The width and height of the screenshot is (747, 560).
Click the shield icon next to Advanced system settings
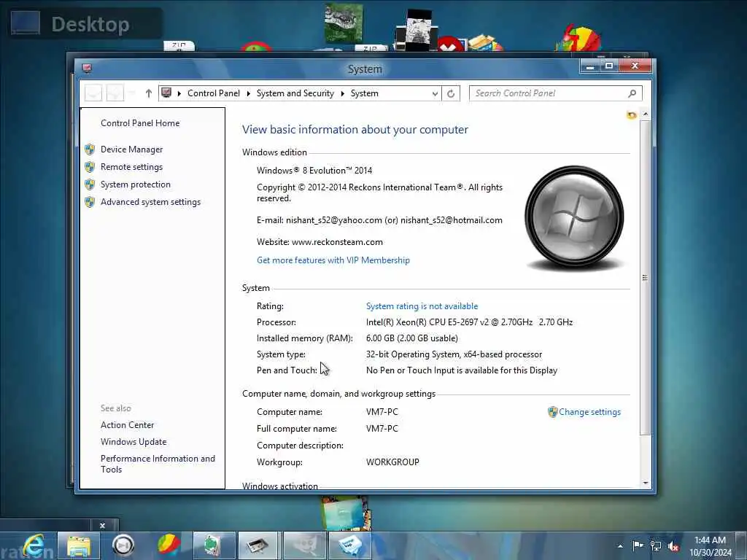90,202
